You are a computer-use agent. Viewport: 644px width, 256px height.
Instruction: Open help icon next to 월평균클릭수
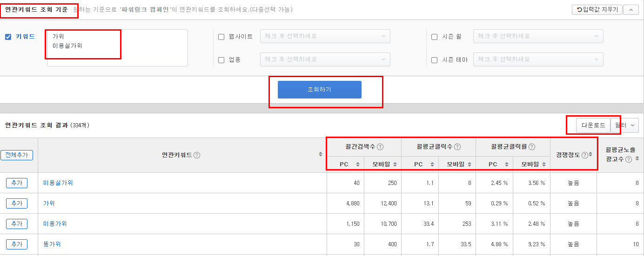(x=457, y=147)
